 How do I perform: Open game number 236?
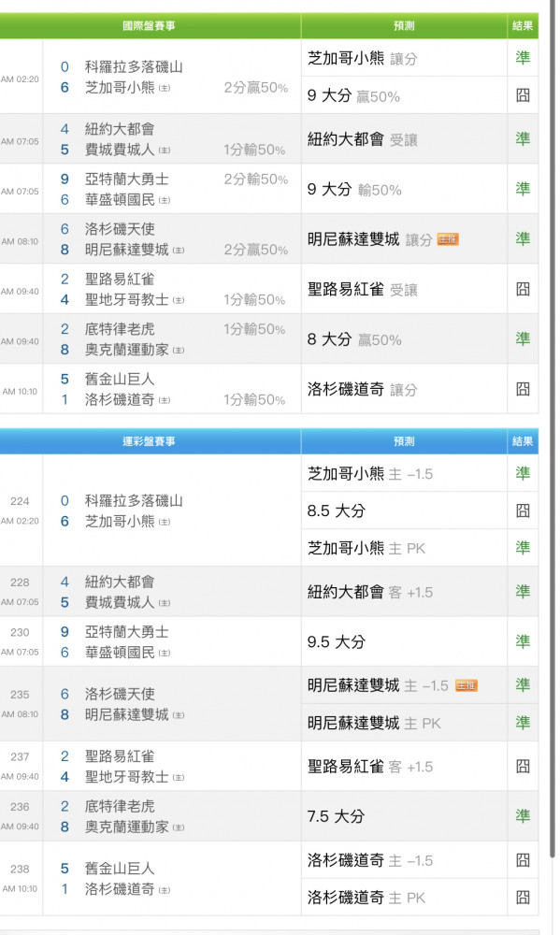(x=20, y=807)
